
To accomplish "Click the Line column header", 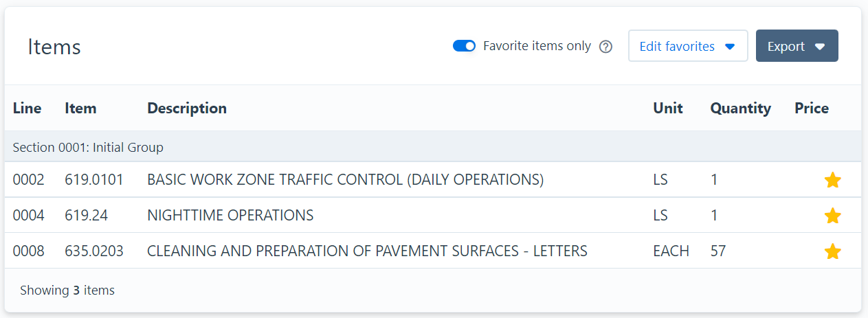I will click(x=27, y=108).
